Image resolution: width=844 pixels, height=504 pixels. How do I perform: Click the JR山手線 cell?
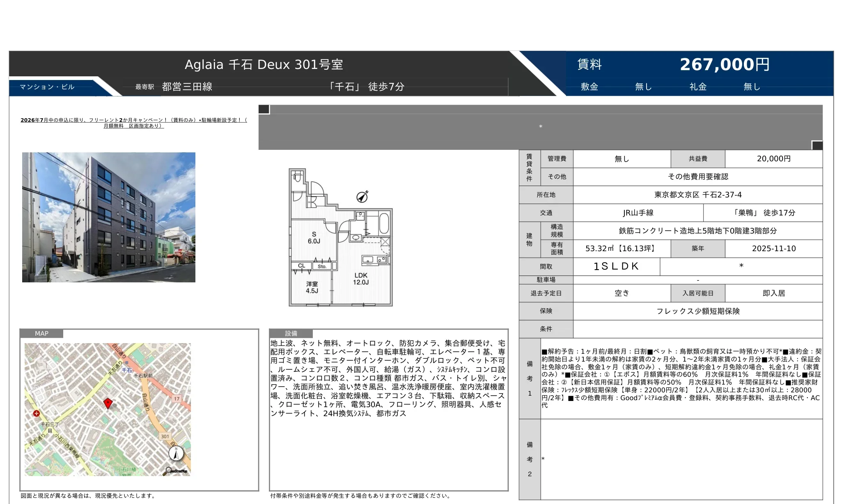point(638,213)
